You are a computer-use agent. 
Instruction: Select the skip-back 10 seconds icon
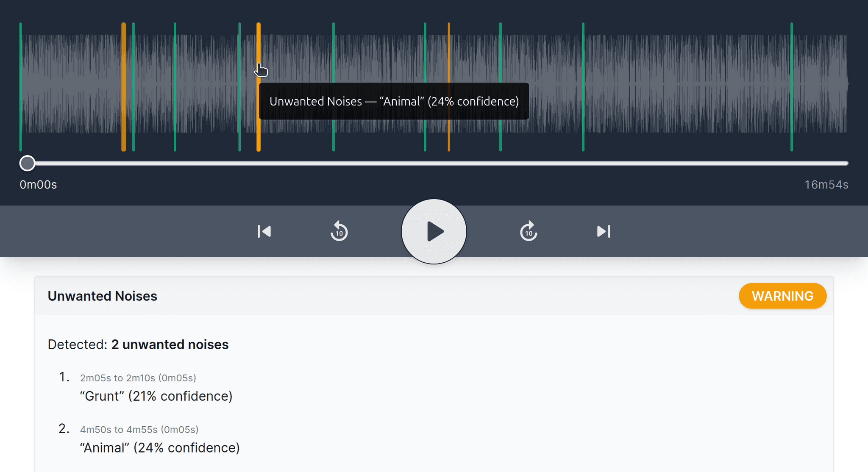[339, 231]
